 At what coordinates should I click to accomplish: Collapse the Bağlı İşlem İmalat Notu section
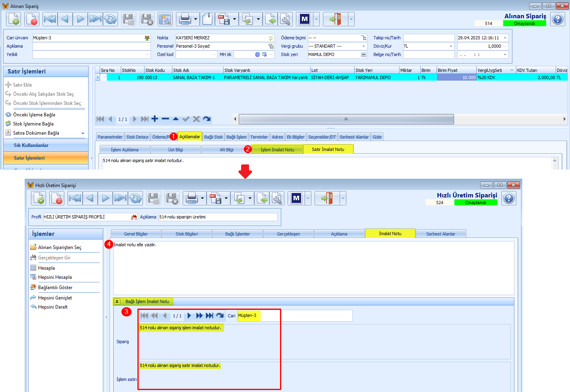[117, 301]
